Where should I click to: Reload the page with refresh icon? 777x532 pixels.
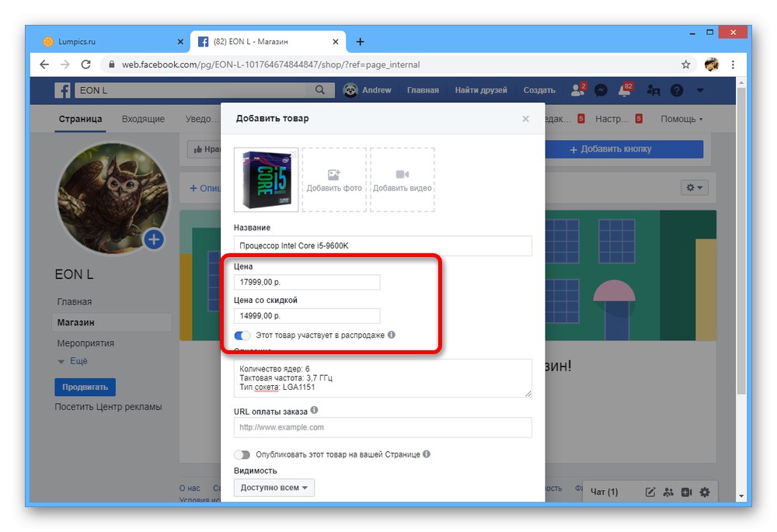(x=85, y=64)
